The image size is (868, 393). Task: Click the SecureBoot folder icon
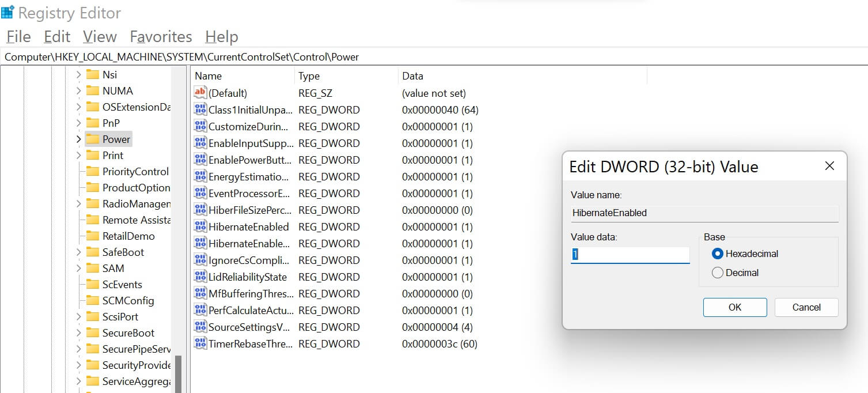(x=93, y=332)
